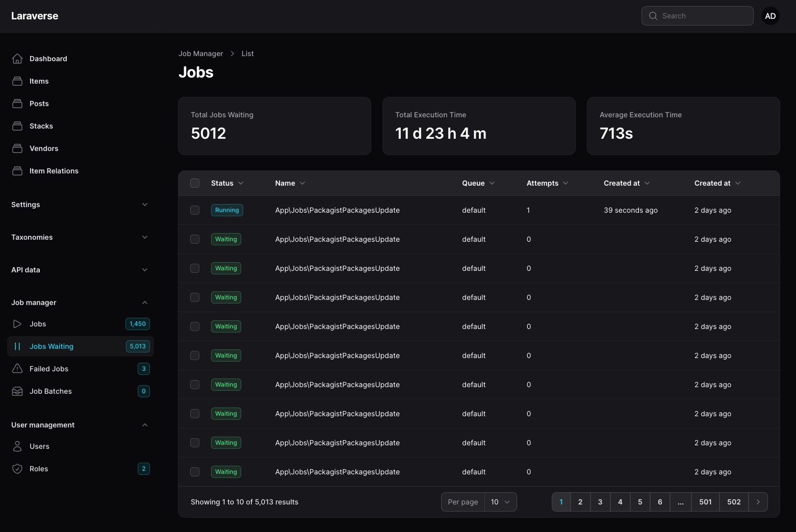
Task: Click the 2 badge beside Roles
Action: tap(144, 469)
